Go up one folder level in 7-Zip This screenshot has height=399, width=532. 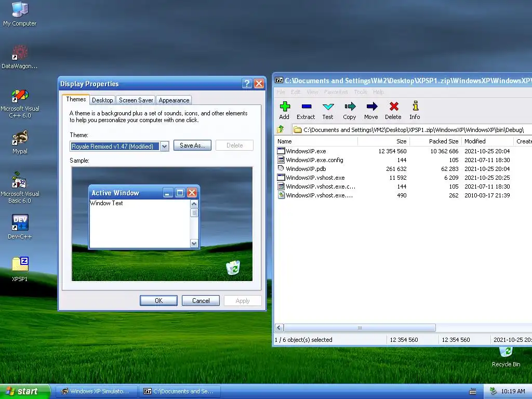pos(281,129)
